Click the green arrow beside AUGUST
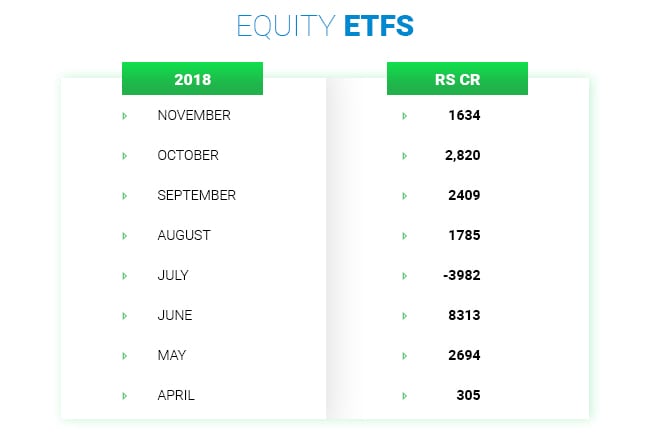The image size is (650, 434). (x=124, y=236)
